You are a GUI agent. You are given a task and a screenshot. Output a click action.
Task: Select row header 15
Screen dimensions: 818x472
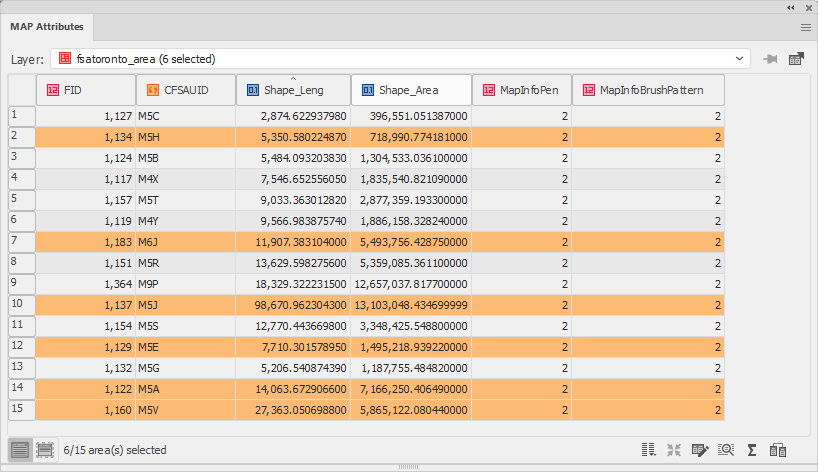pos(22,410)
